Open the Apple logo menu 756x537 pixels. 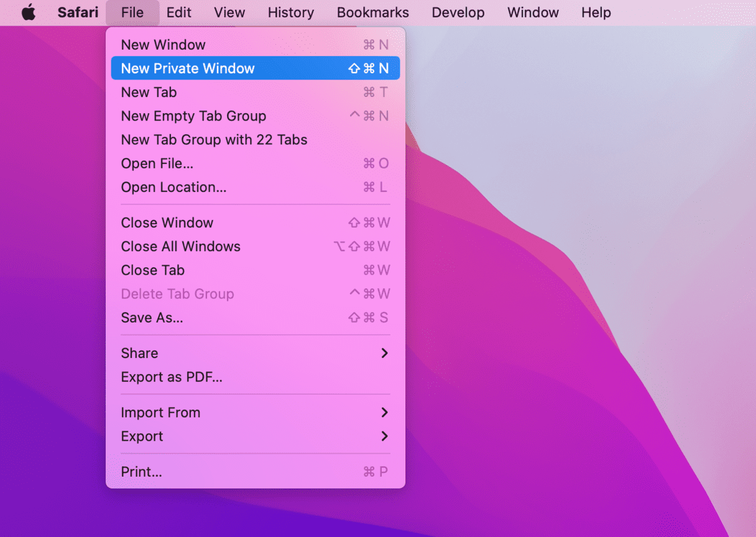pyautogui.click(x=29, y=12)
